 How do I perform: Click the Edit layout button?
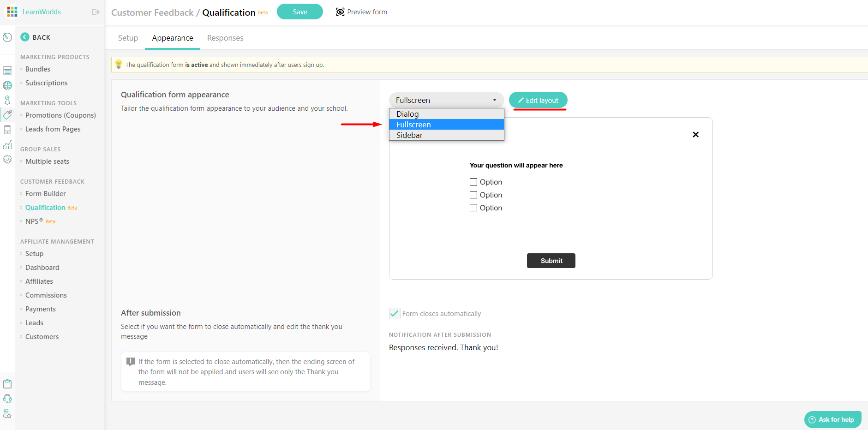[538, 100]
